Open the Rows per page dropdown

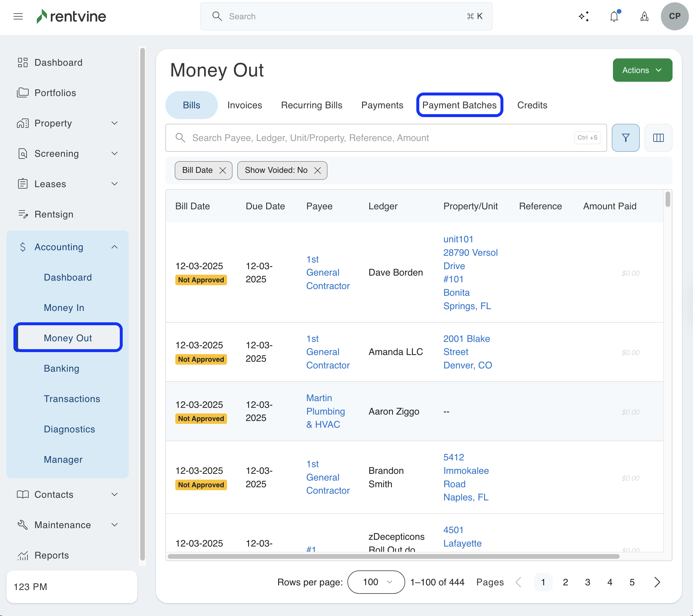[376, 582]
